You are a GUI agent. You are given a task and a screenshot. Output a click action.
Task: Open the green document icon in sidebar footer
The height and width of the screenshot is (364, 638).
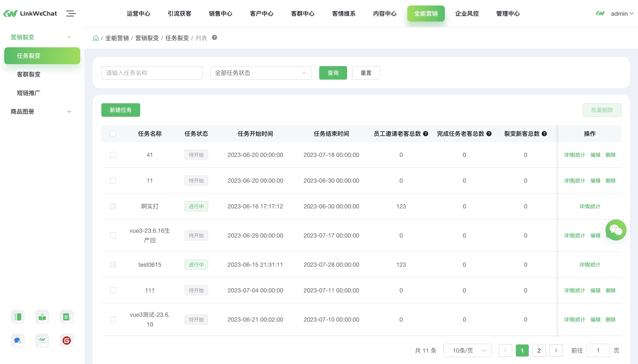(x=67, y=317)
